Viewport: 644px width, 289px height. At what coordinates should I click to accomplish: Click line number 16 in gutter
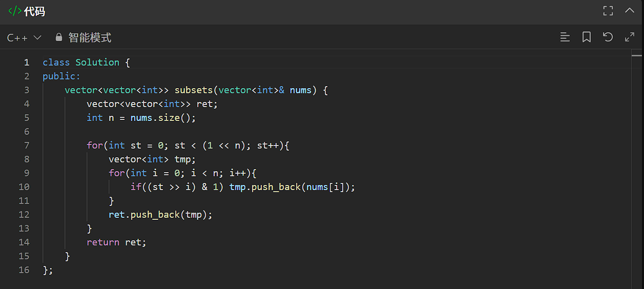tap(24, 270)
